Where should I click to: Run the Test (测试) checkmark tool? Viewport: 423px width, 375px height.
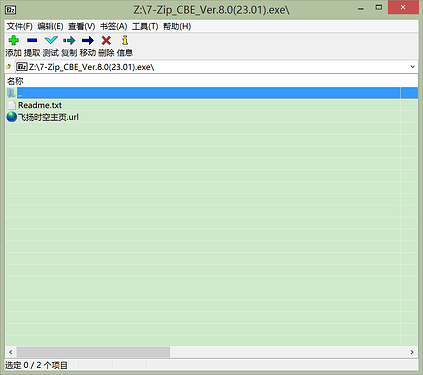click(51, 40)
